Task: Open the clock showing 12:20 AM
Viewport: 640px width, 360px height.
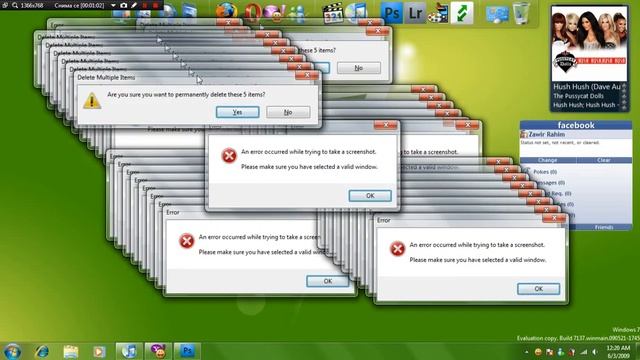Action: point(618,352)
